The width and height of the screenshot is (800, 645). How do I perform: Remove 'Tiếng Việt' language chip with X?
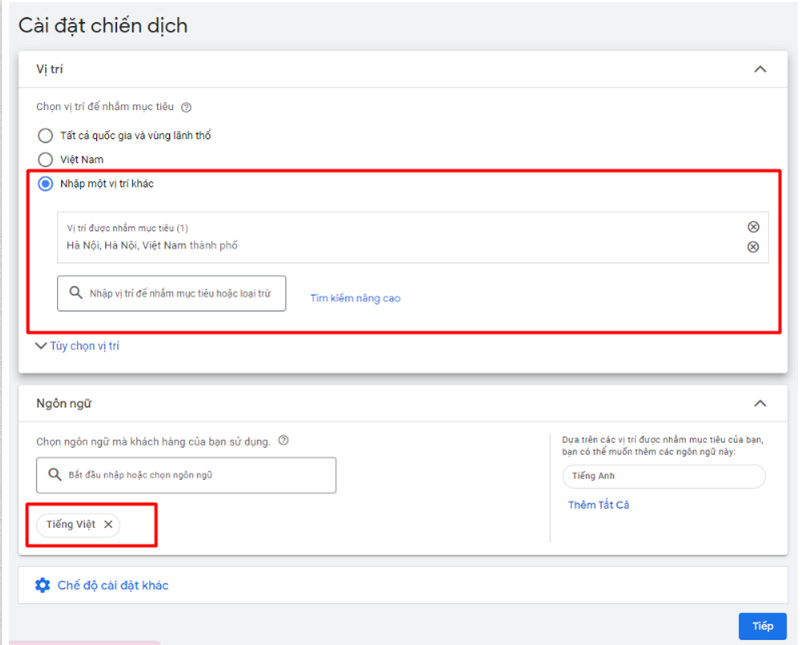tap(108, 524)
